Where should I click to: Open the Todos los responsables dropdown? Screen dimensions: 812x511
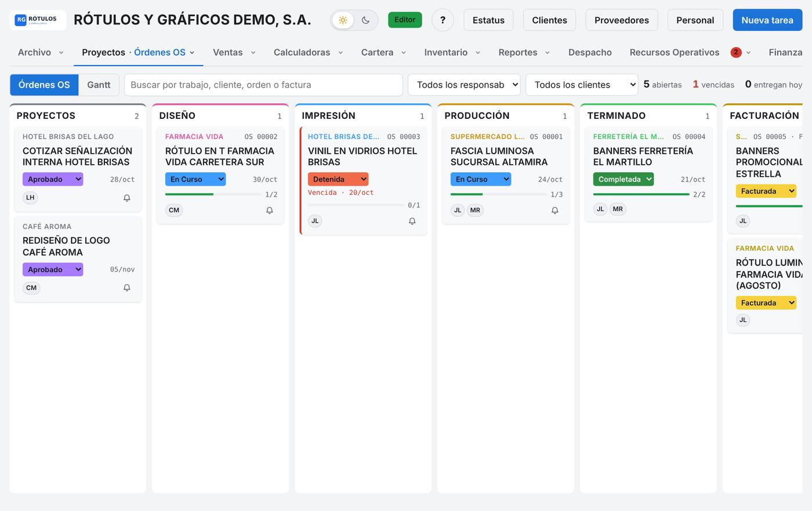pyautogui.click(x=465, y=85)
